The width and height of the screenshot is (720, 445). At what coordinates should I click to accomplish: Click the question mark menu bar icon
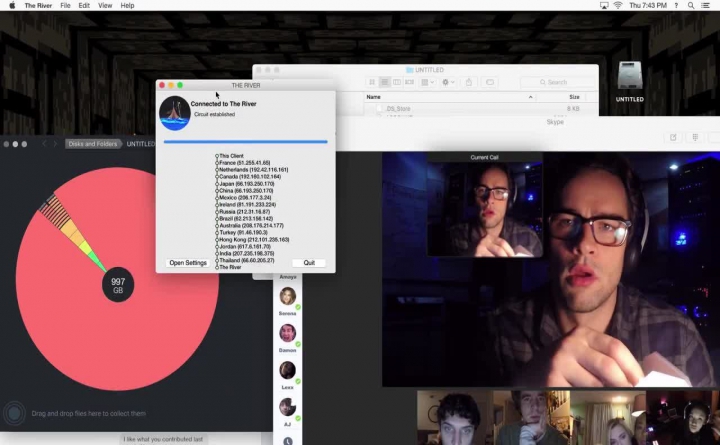676,6
